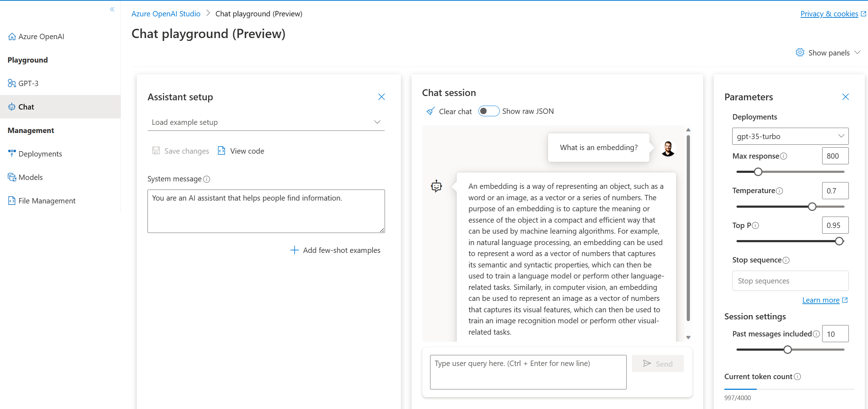
Task: Go to Deployments in the sidebar
Action: (40, 154)
